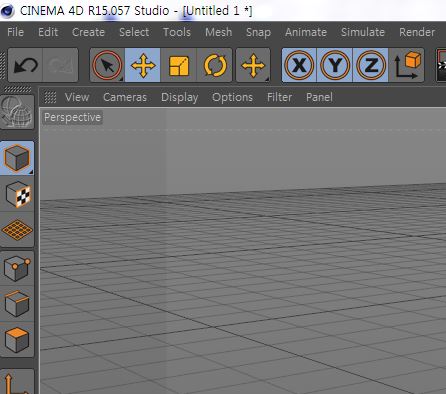Switch to Points mode
Viewport: 446px width, 394px height.
coord(18,268)
